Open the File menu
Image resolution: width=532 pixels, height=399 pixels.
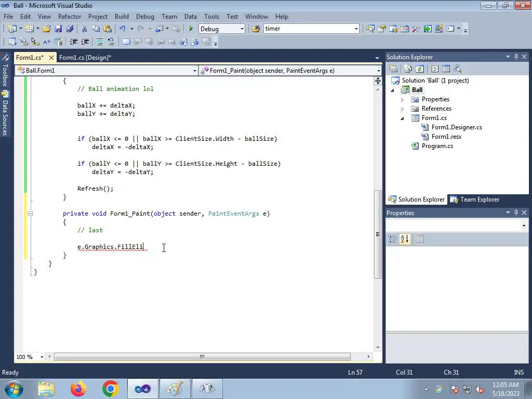[8, 16]
